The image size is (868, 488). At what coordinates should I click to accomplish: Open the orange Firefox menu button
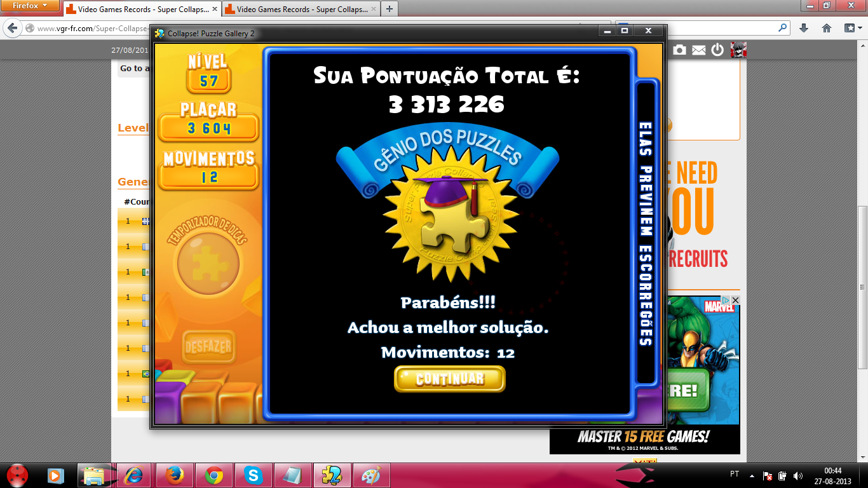coord(29,6)
